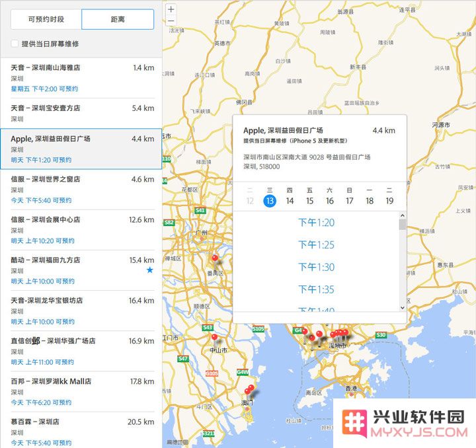
Task: Switch to the 距离 tab
Action: (x=118, y=19)
